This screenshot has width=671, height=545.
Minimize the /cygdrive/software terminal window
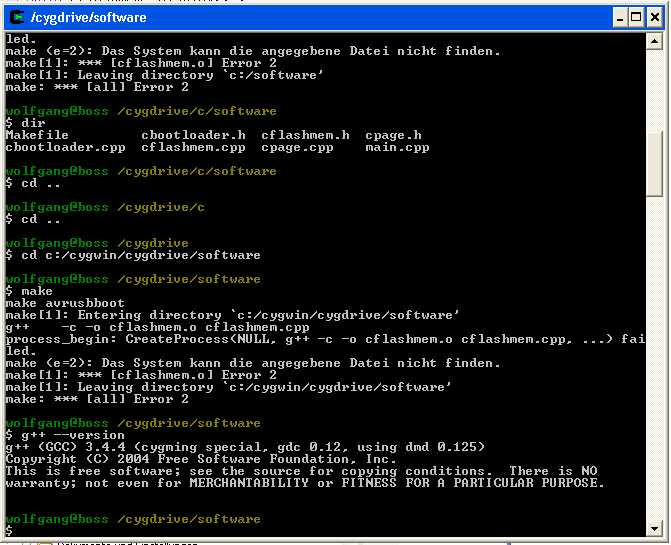620,18
